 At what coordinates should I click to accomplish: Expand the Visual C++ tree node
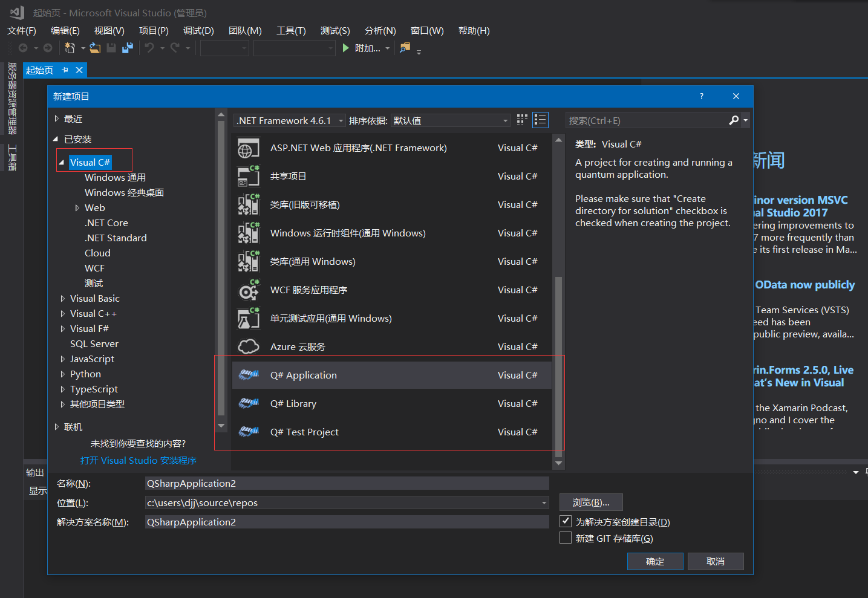[x=62, y=313]
